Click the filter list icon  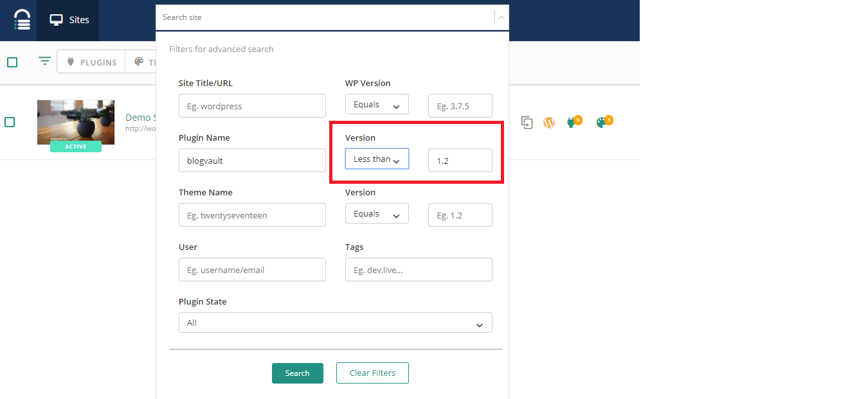(44, 62)
